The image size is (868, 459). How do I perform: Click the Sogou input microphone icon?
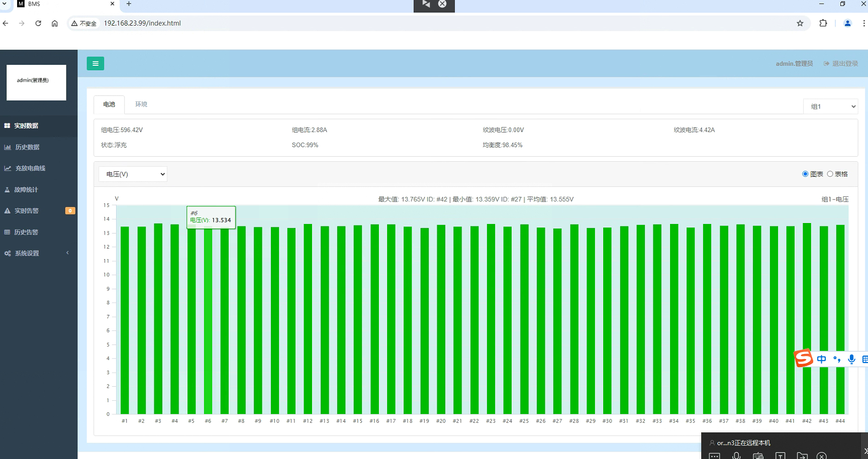pos(851,359)
